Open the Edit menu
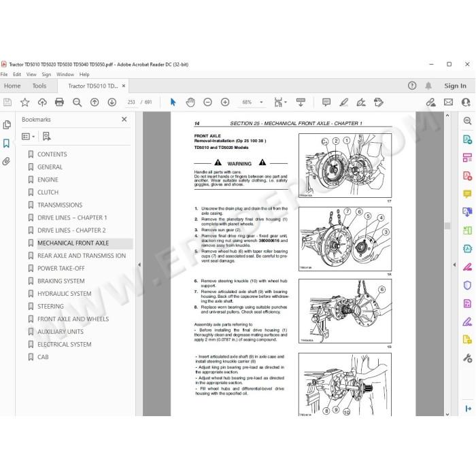This screenshot has width=476, height=476. tap(17, 74)
